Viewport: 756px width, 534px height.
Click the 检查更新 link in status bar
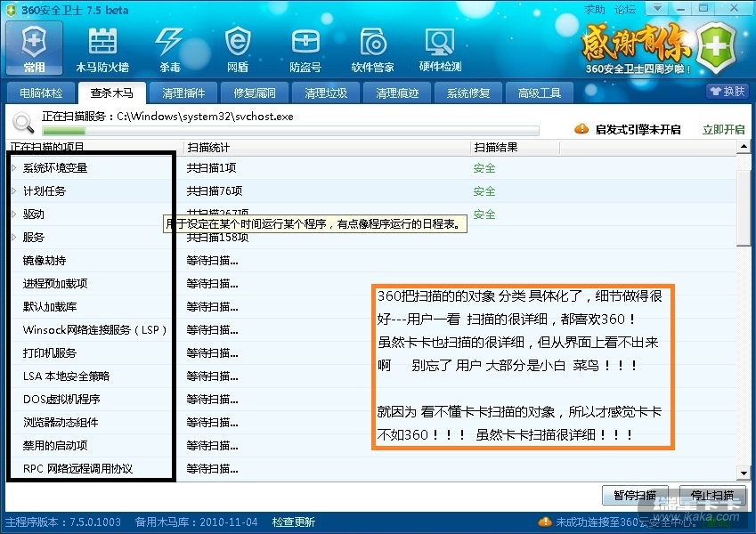pos(293,522)
